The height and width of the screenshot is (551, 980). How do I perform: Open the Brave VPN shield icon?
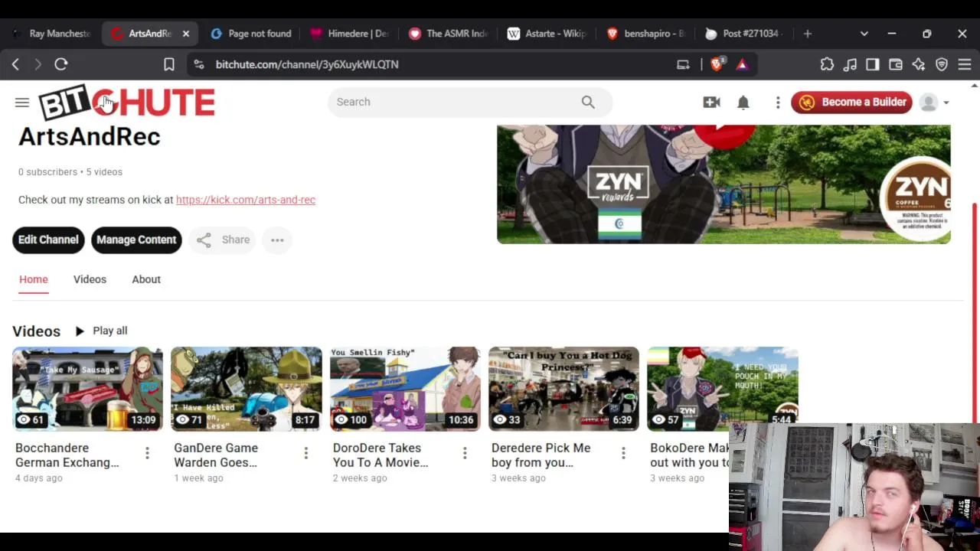942,64
